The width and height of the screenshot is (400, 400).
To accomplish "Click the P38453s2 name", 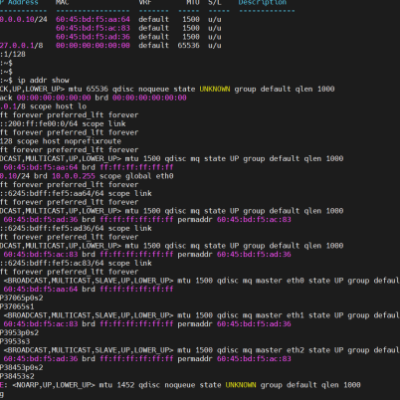I will pos(17,376).
